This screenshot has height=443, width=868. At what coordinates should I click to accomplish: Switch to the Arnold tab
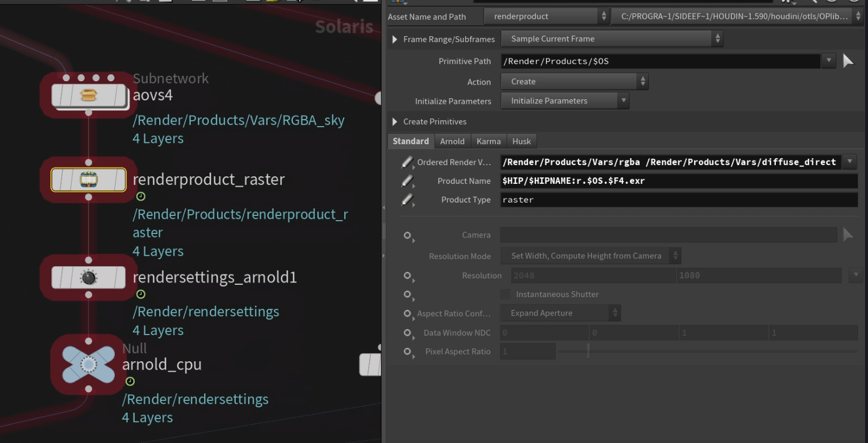(452, 141)
